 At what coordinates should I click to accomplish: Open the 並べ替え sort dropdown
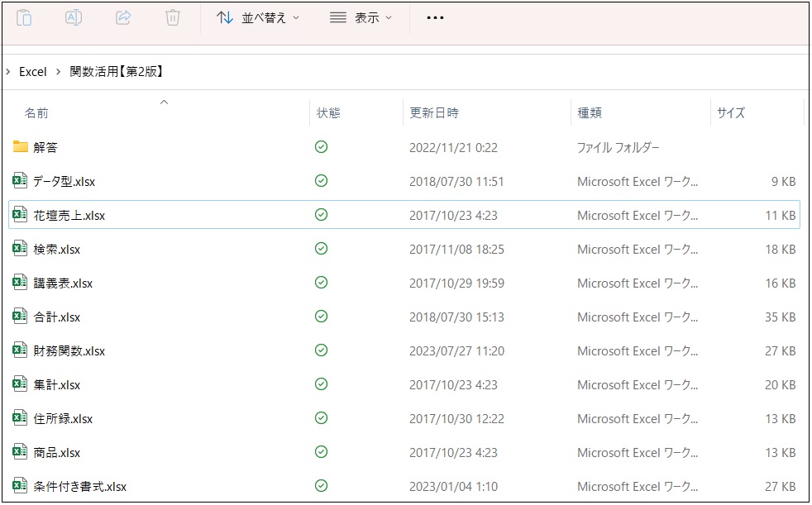pos(258,17)
